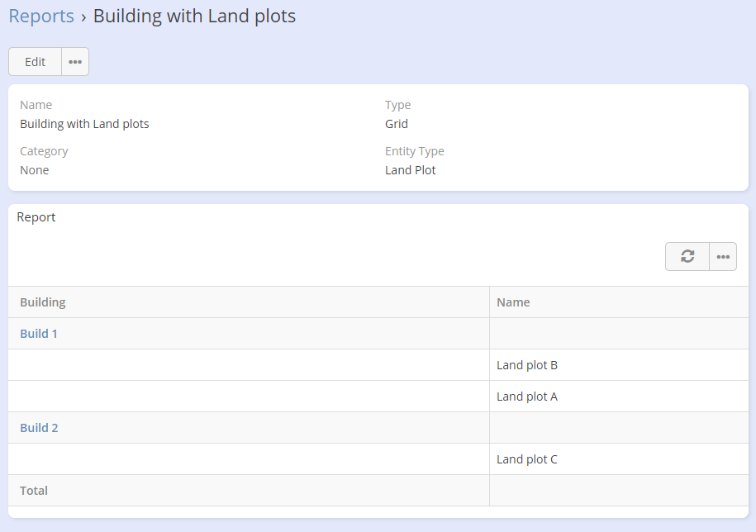Open the three-dot menu beside Edit
Viewport: 756px width, 532px height.
pyautogui.click(x=75, y=62)
